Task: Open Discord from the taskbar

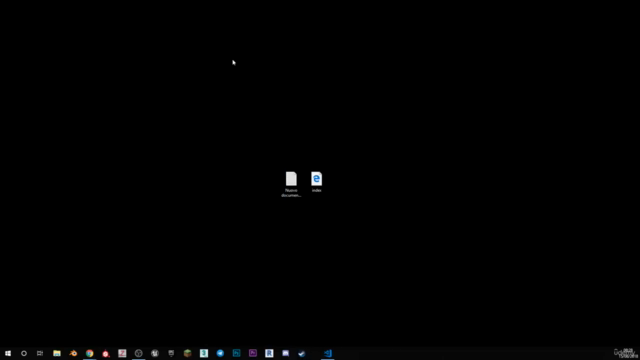Action: pos(285,353)
